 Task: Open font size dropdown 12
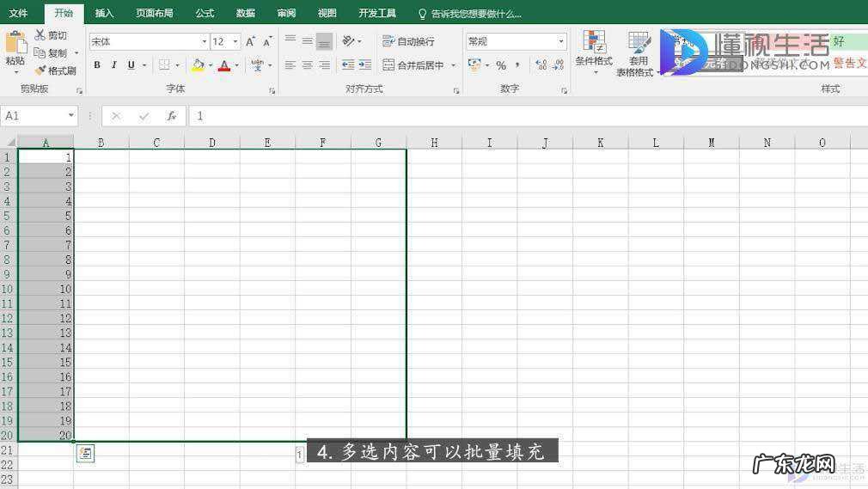(235, 41)
